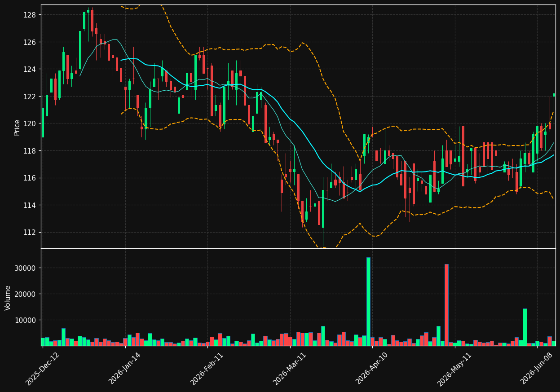Viewport: 560px width, 392px height.
Task: Click the 2026-Feb-11 date label
Action: click(207, 368)
